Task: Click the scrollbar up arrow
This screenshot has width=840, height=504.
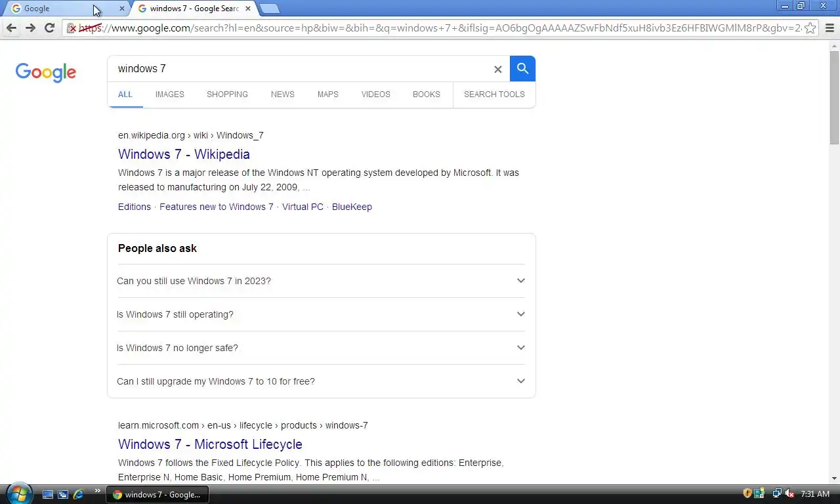Action: click(834, 45)
